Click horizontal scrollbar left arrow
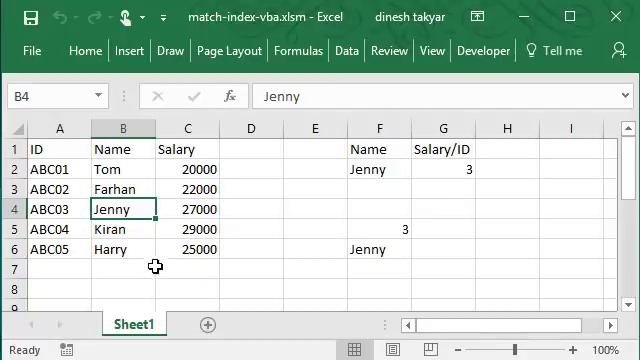The height and width of the screenshot is (360, 640). 408,325
